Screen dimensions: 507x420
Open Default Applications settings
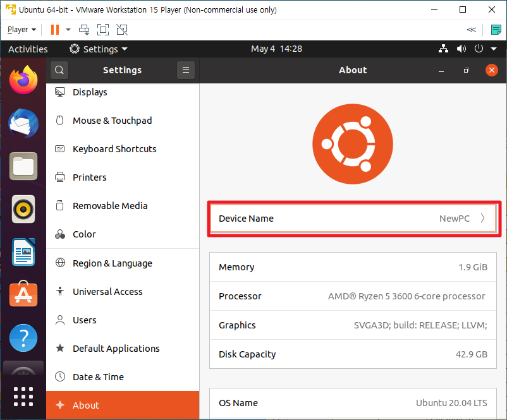click(123, 349)
